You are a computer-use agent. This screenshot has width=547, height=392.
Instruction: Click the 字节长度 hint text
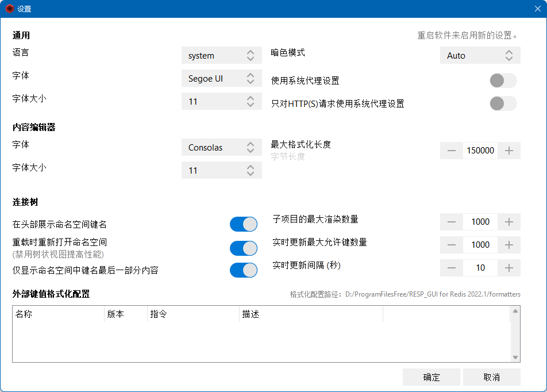[x=288, y=157]
